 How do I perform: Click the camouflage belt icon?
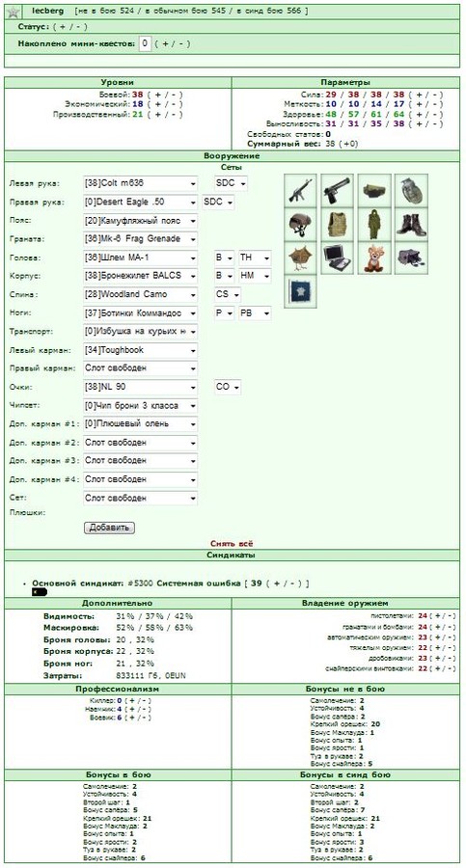pyautogui.click(x=374, y=190)
